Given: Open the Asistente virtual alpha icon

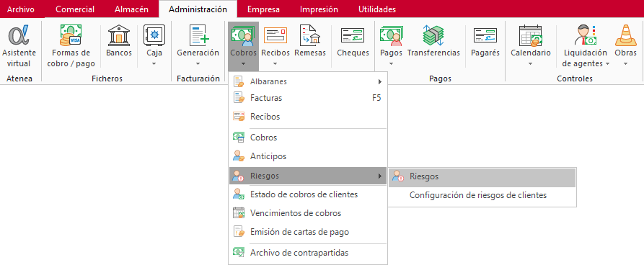Looking at the screenshot, I should (x=19, y=35).
